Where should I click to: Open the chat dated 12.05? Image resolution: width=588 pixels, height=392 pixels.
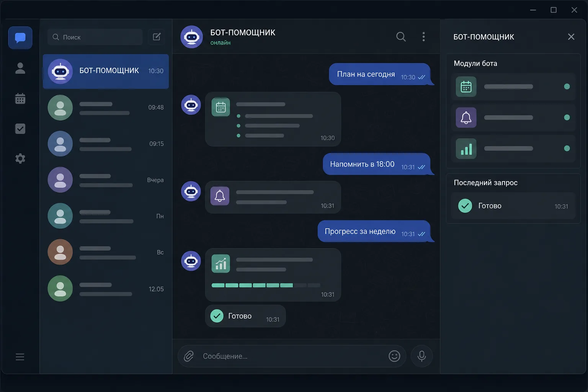click(106, 289)
